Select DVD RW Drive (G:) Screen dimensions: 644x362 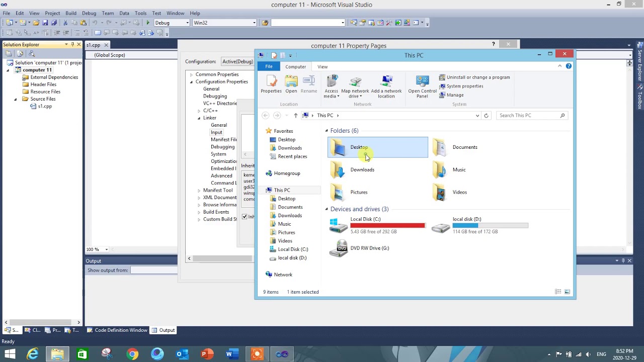coord(378,248)
